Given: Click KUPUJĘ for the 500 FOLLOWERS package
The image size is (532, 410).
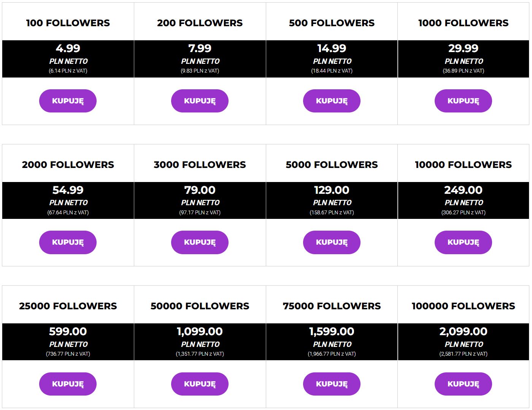Looking at the screenshot, I should [x=331, y=101].
